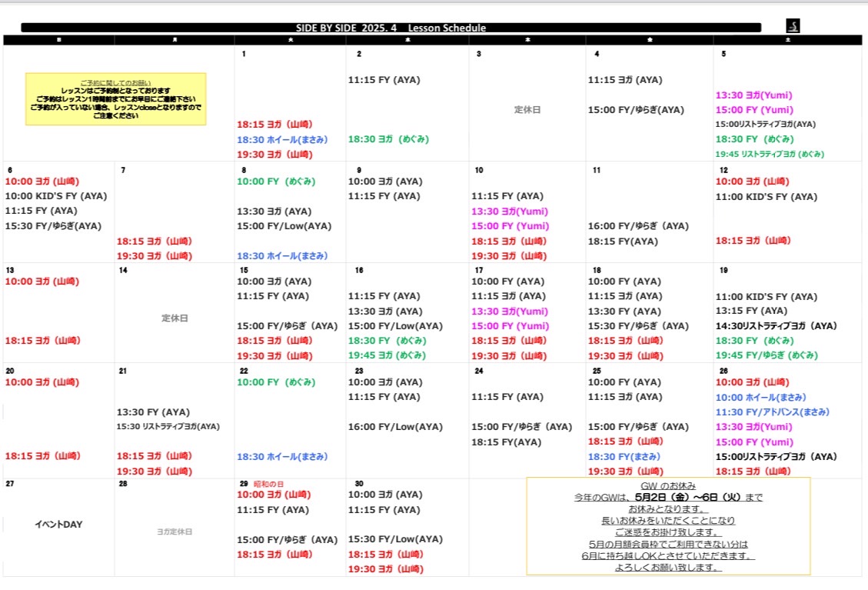868x590 pixels.
Task: Select '18:30 ホイール(まさみ)' on April 22
Action: (282, 456)
